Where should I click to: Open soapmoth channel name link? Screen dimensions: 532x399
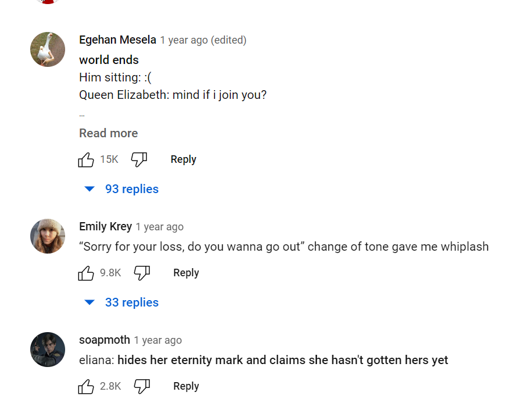click(x=104, y=340)
